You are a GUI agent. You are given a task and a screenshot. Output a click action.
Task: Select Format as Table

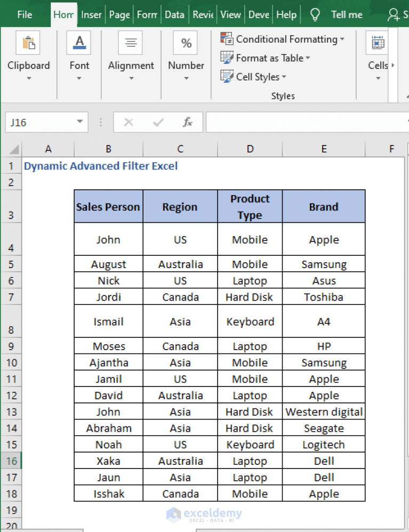[262, 58]
